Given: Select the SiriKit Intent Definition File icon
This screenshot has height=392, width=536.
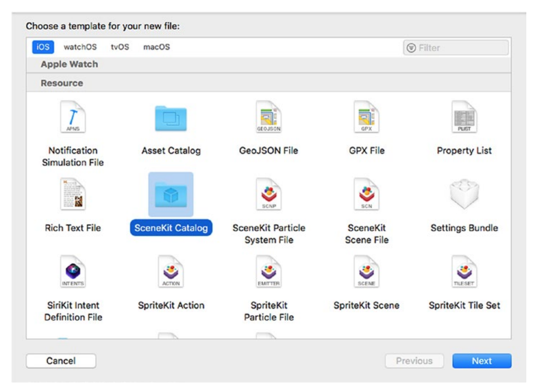Looking at the screenshot, I should (x=73, y=271).
